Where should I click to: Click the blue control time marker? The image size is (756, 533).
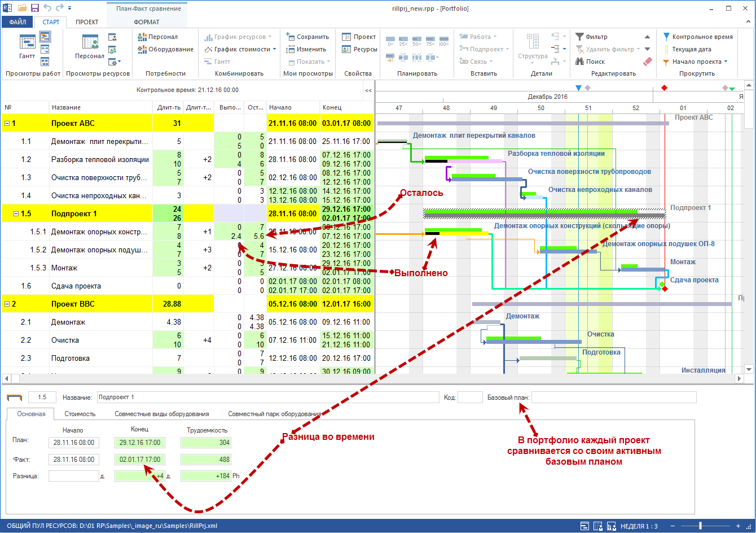pyautogui.click(x=578, y=88)
